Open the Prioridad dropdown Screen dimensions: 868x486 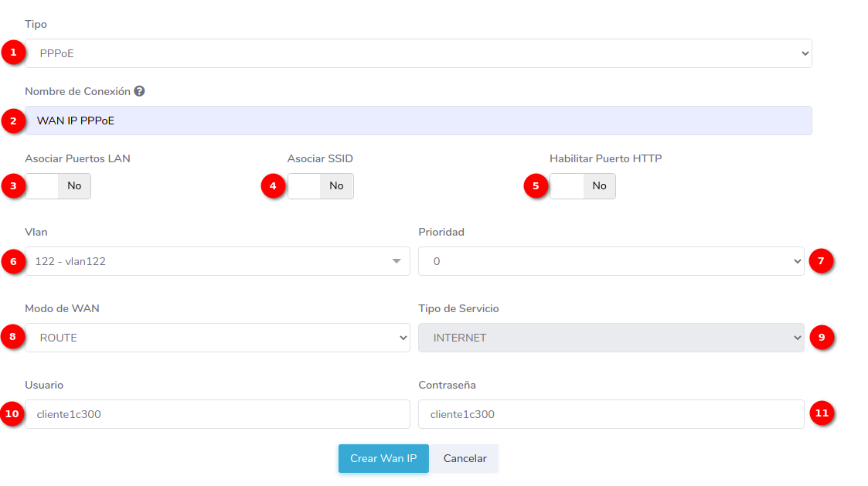coord(611,262)
